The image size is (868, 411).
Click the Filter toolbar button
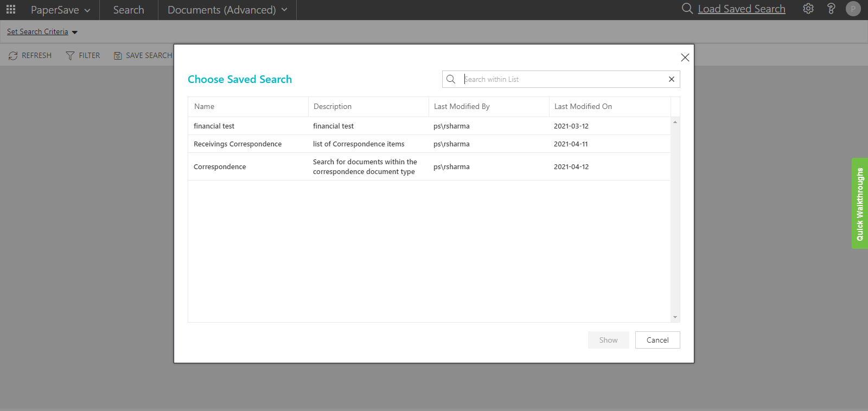[83, 56]
